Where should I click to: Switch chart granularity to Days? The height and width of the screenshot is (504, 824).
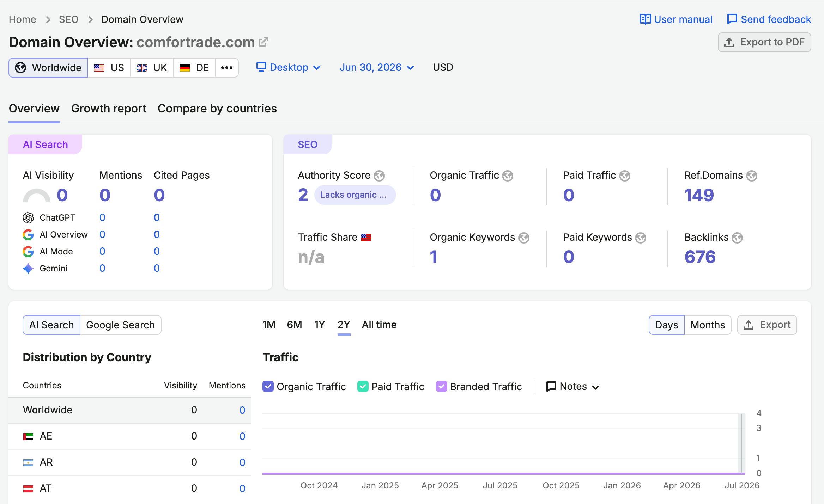[666, 325]
